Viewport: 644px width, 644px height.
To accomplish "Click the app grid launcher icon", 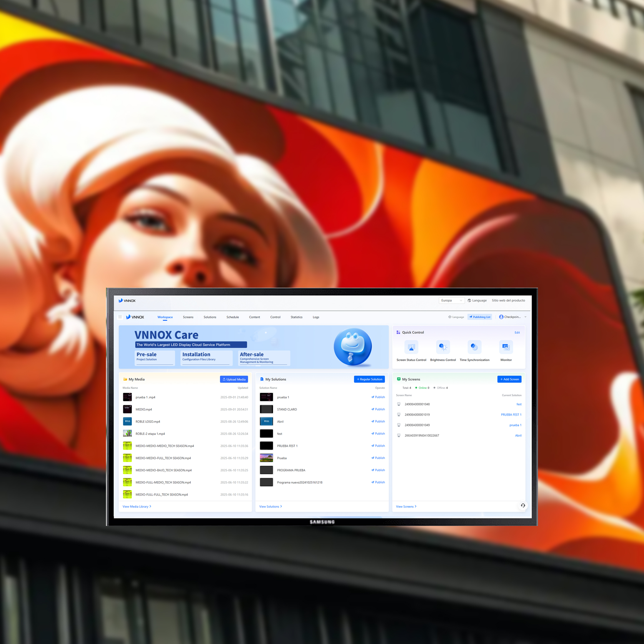I will (120, 317).
